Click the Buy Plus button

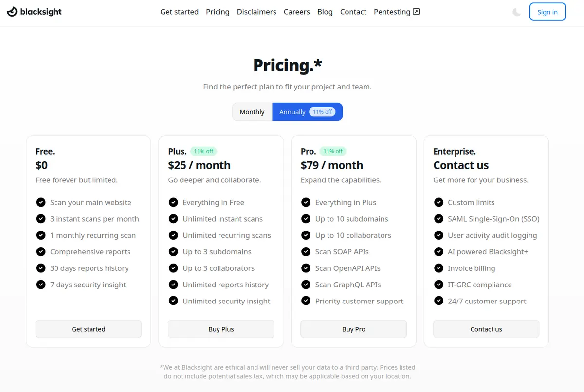click(x=221, y=329)
